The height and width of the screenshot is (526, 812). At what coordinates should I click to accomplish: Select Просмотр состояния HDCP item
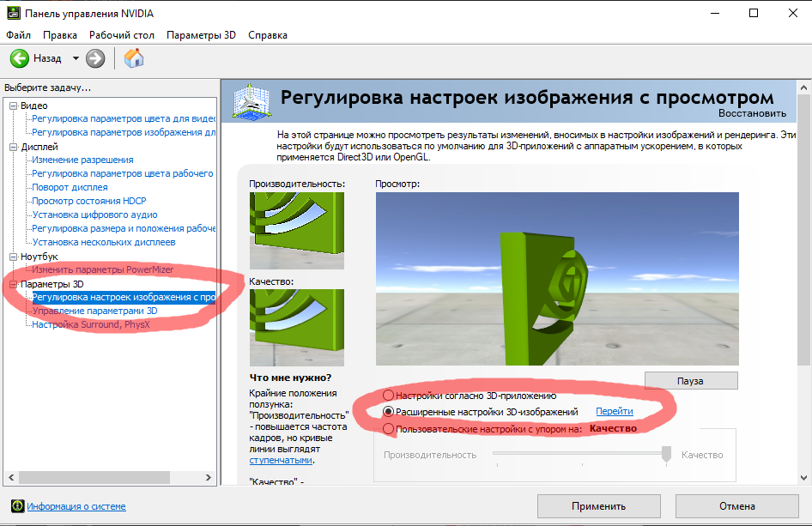point(89,201)
